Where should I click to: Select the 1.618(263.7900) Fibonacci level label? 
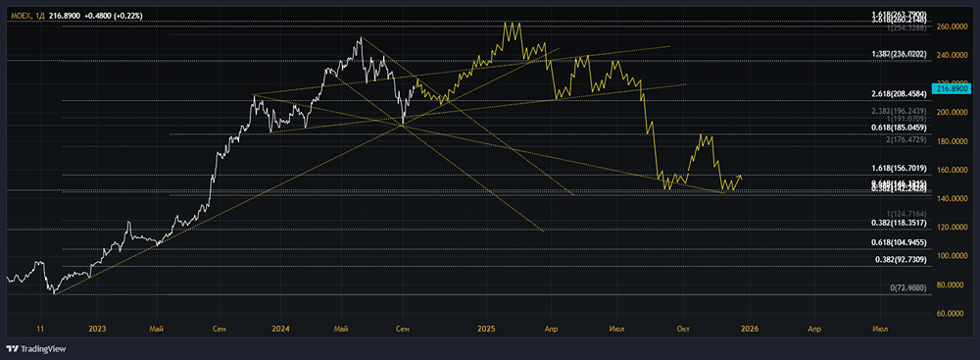[899, 15]
